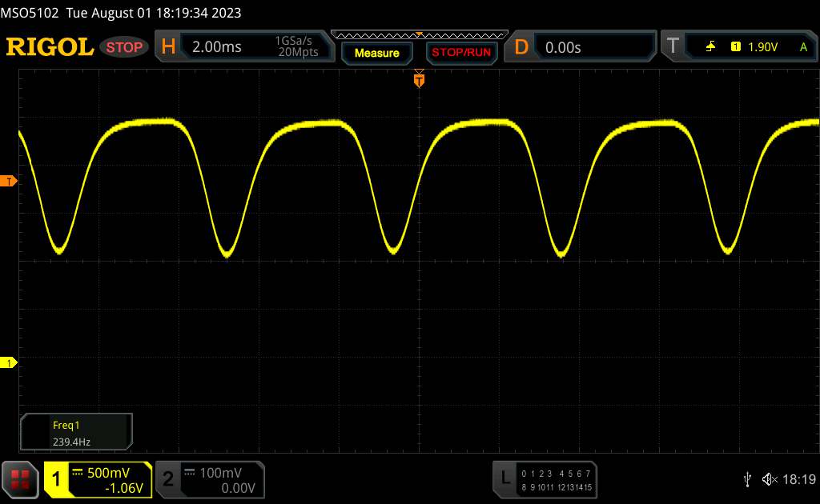
Task: Click the RIGOL logo
Action: (x=50, y=47)
